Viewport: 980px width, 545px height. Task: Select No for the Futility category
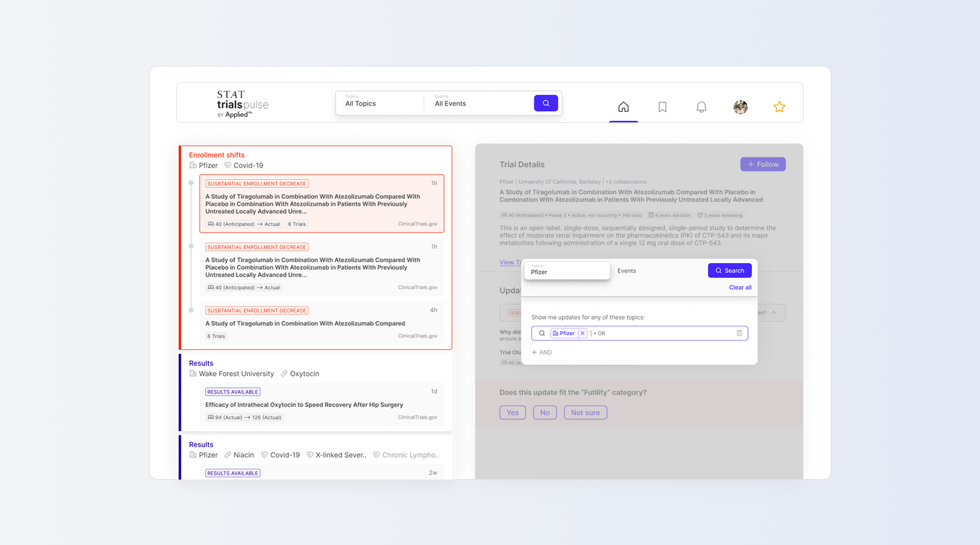(x=544, y=413)
